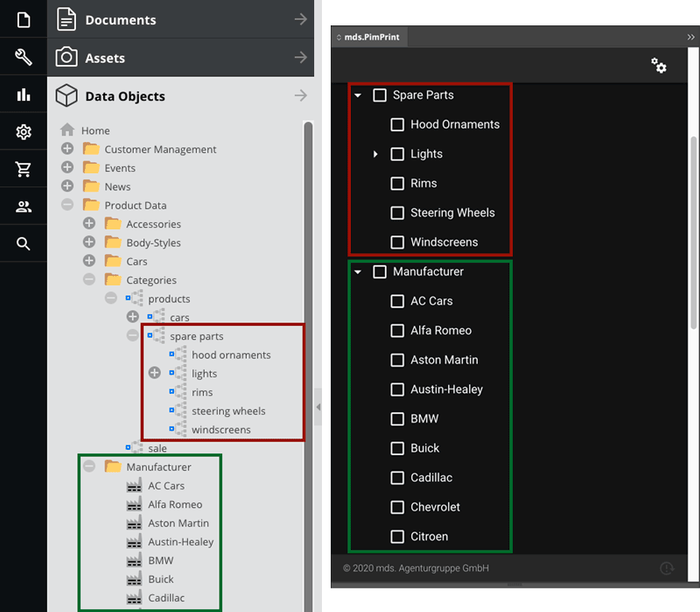Click the Accessories folder icon

pos(113,223)
